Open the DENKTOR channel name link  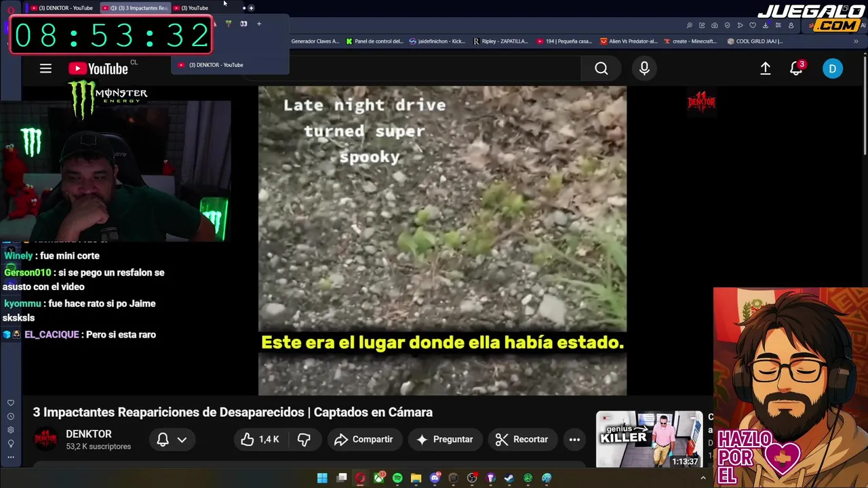89,434
